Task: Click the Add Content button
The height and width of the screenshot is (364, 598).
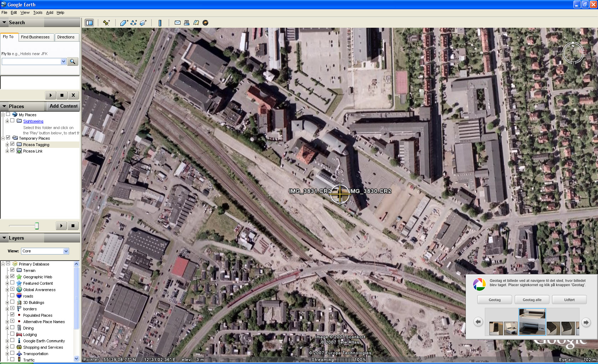Action: point(63,106)
